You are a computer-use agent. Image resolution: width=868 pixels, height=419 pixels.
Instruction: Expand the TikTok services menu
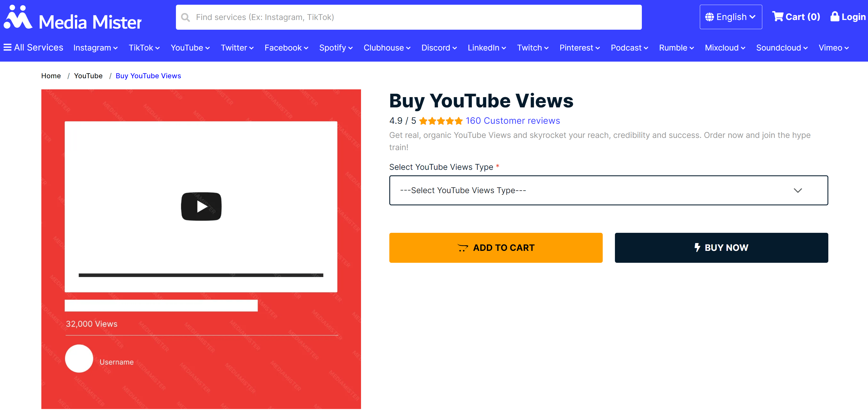(x=144, y=48)
